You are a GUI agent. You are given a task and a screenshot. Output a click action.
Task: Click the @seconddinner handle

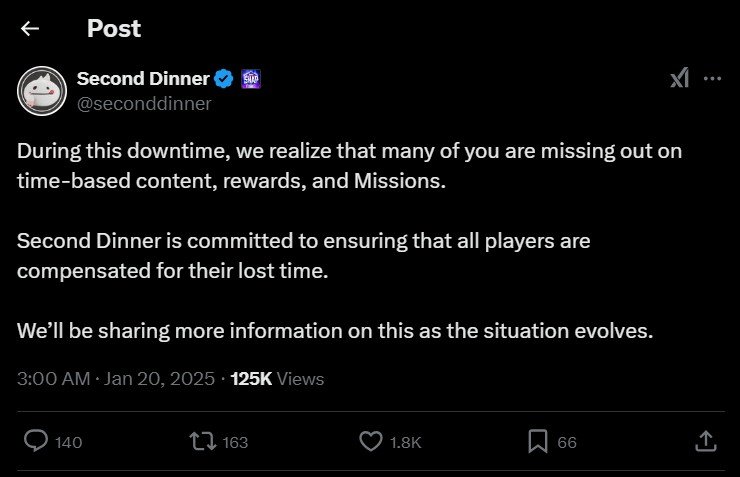point(144,103)
